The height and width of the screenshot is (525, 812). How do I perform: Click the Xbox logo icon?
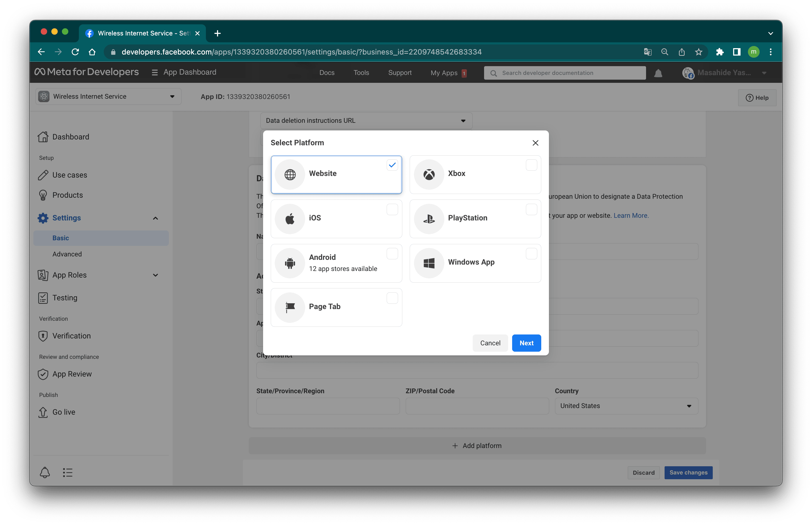click(429, 174)
